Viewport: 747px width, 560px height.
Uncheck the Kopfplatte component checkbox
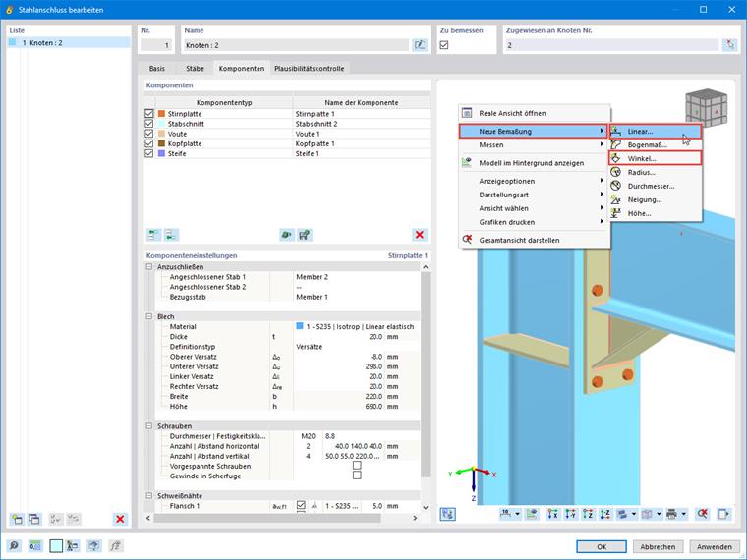point(149,143)
